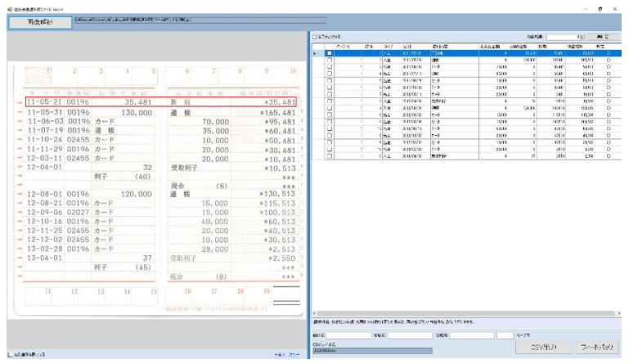Image resolution: width=629 pixels, height=364 pixels.
Task: Click the message bar below the table
Action: point(466,321)
